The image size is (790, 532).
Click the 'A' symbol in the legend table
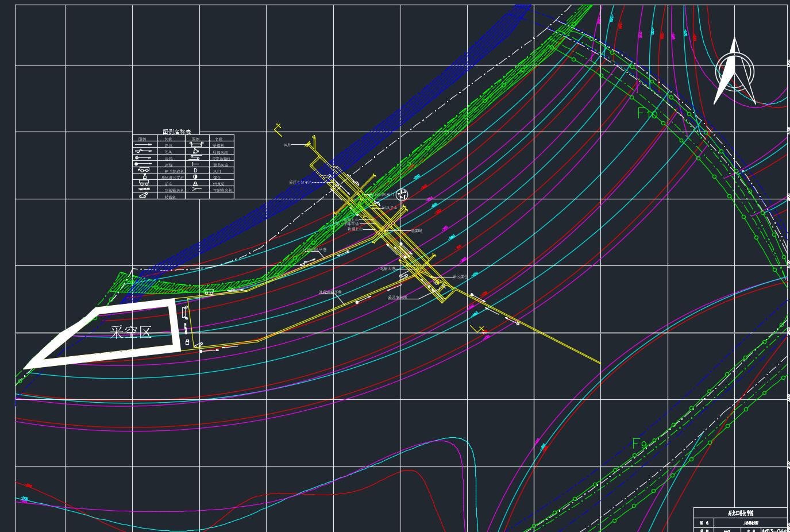[x=195, y=183]
